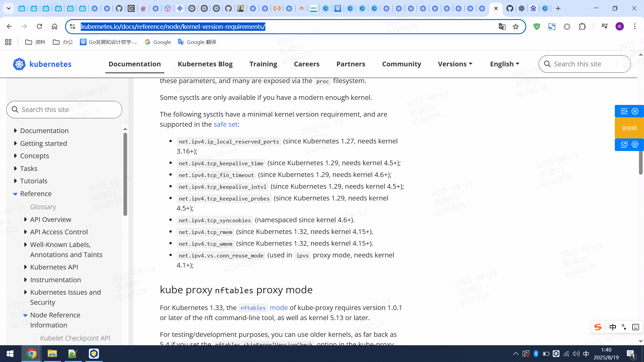Open Kubelet Checkpoint API sidebar link
Viewport: 644px width, 362px height.
click(75, 338)
